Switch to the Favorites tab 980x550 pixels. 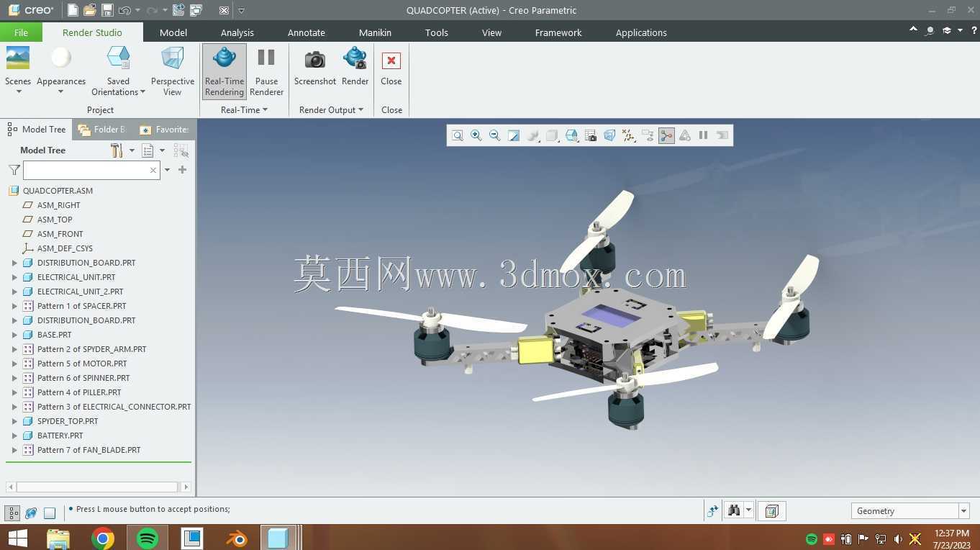coord(165,130)
